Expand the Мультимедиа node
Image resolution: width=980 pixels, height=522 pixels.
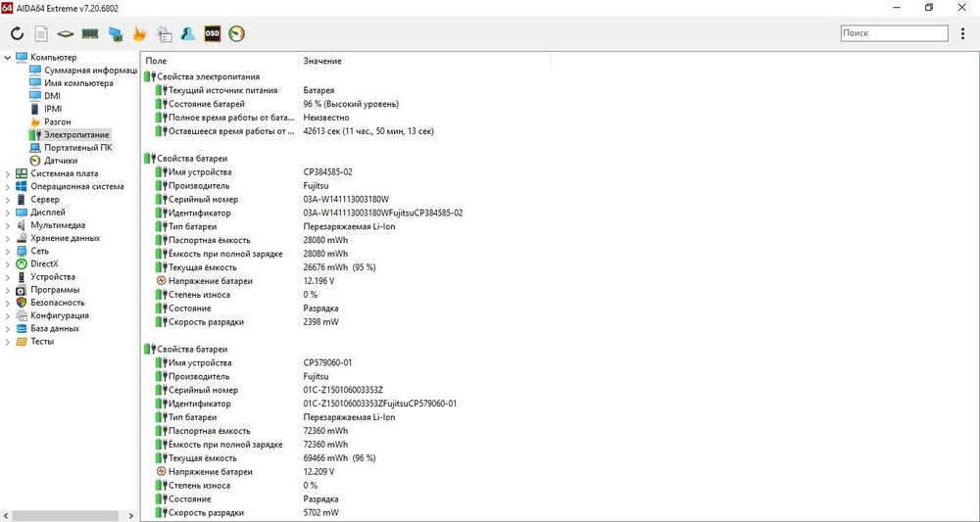coord(7,225)
